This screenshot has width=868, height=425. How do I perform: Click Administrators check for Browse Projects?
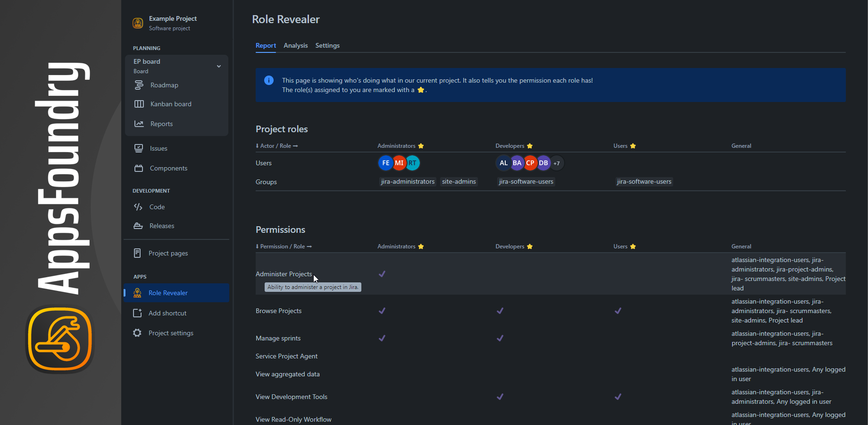[x=382, y=311]
